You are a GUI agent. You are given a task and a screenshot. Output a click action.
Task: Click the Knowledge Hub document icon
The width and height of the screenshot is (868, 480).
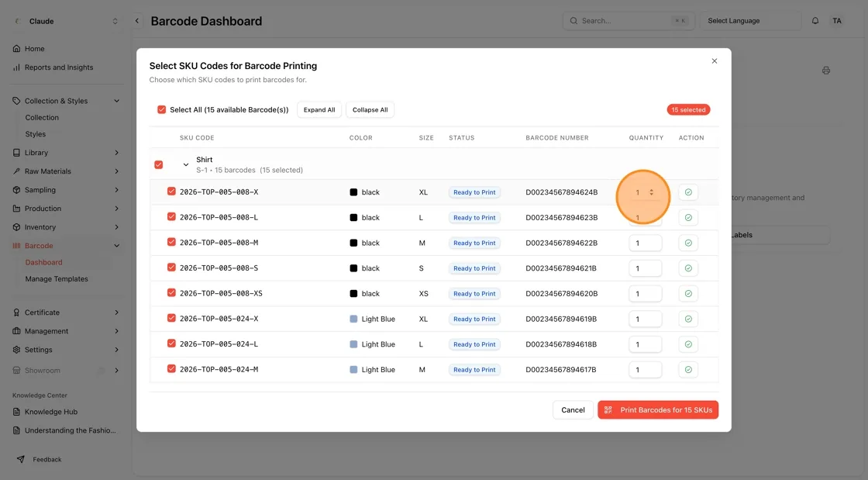tap(16, 412)
